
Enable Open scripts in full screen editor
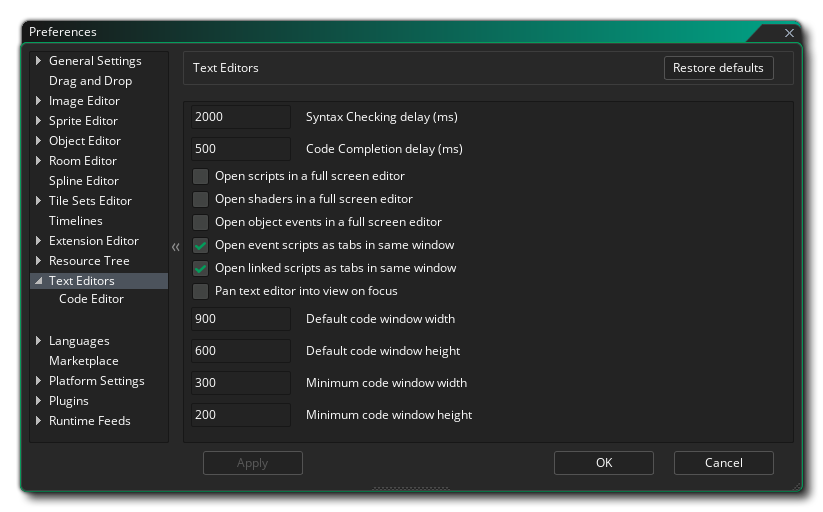pos(201,176)
